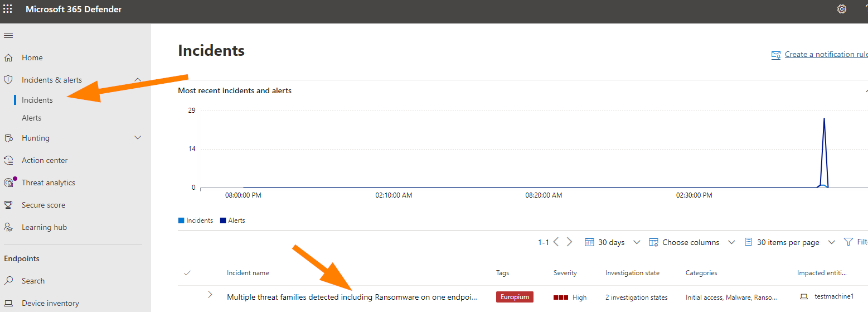Sort by Categories column header
The width and height of the screenshot is (868, 312).
pos(701,273)
